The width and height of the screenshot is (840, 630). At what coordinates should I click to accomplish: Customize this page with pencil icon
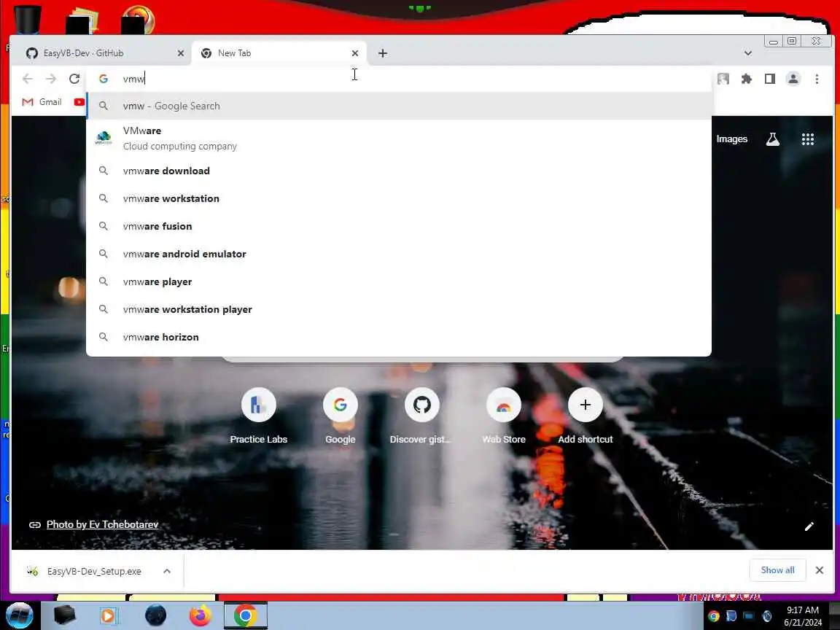tap(809, 526)
